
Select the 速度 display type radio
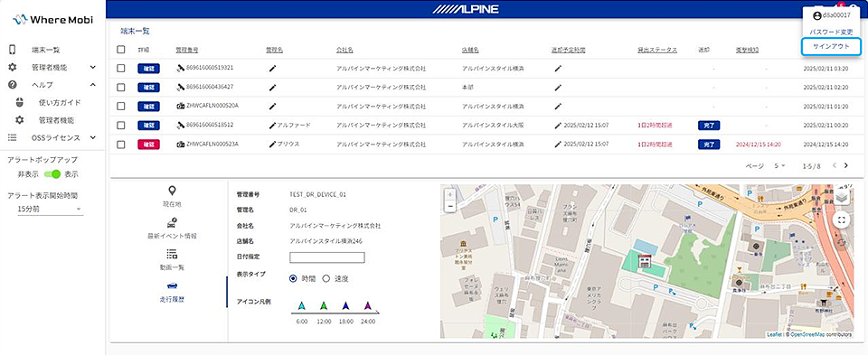tap(326, 279)
